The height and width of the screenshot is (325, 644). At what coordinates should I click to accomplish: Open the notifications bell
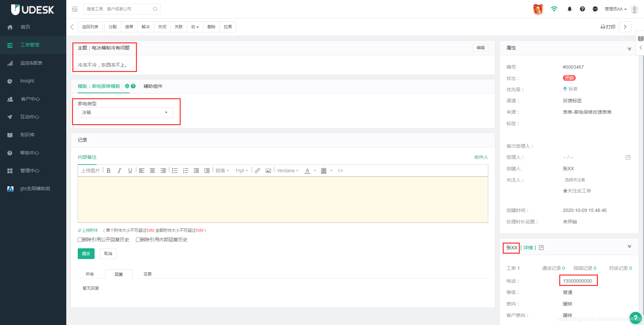pyautogui.click(x=570, y=9)
